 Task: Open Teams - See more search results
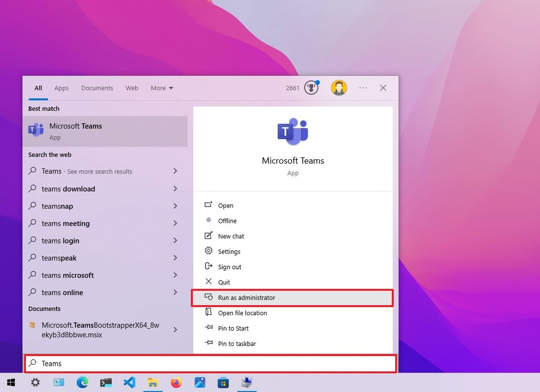tap(84, 171)
